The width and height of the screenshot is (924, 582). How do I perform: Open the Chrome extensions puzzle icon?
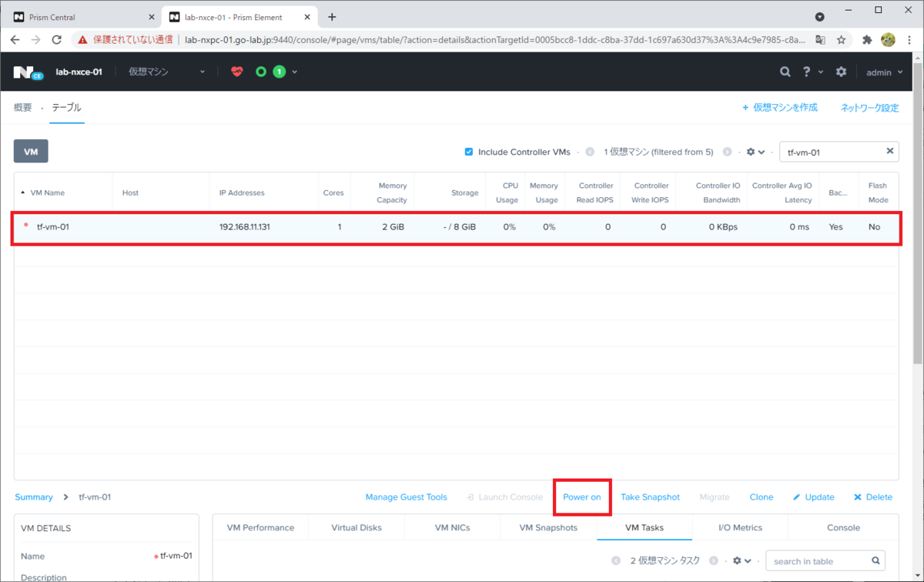pyautogui.click(x=867, y=39)
